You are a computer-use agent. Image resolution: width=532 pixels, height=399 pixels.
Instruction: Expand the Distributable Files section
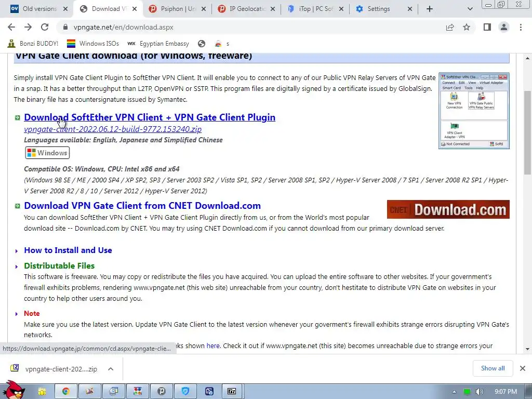(x=59, y=265)
